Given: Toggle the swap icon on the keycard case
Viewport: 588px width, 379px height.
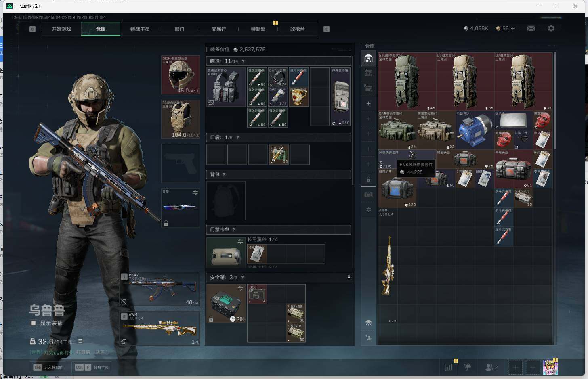Looking at the screenshot, I should pos(240,241).
